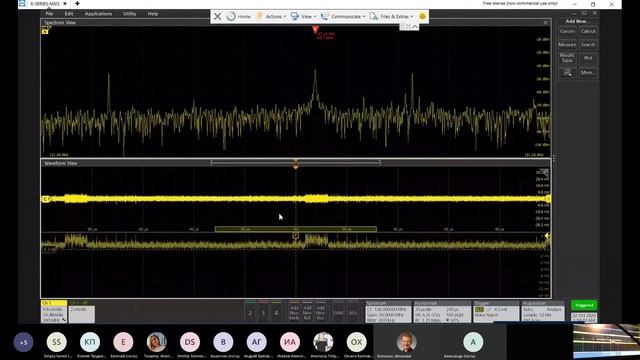Screen dimensions: 640x360
Task: Open the Horizontal settings badge
Action: tap(442, 312)
